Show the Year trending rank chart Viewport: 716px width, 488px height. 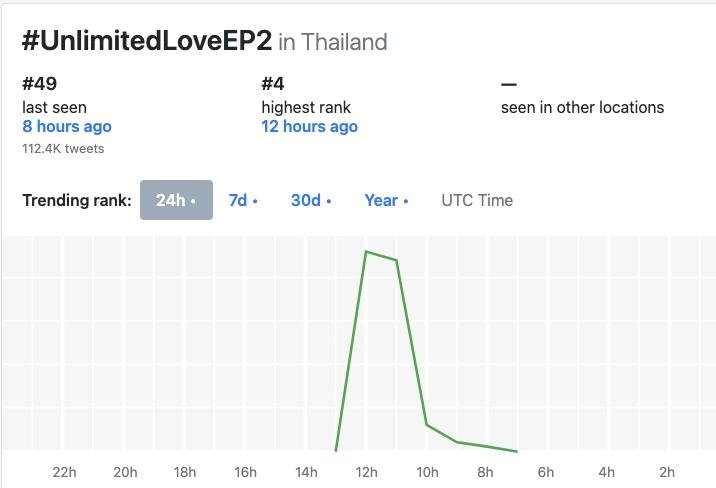[386, 200]
